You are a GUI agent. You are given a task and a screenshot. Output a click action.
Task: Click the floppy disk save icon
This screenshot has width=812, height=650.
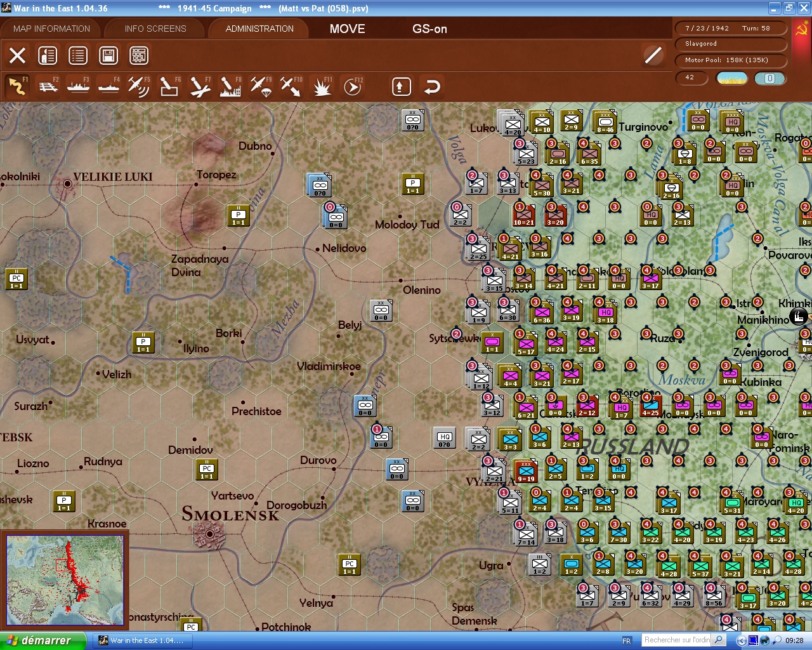108,55
